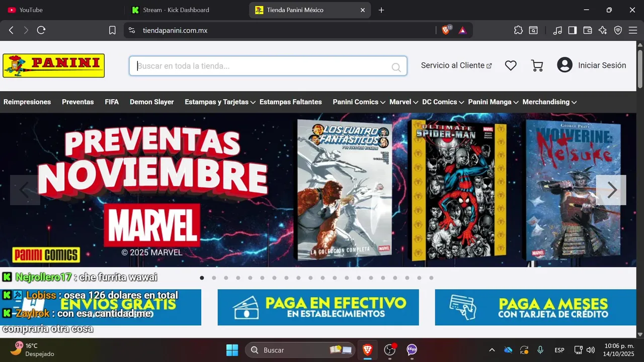Show next carousel slide arrow
Viewport: 644px width, 362px height.
(x=611, y=190)
